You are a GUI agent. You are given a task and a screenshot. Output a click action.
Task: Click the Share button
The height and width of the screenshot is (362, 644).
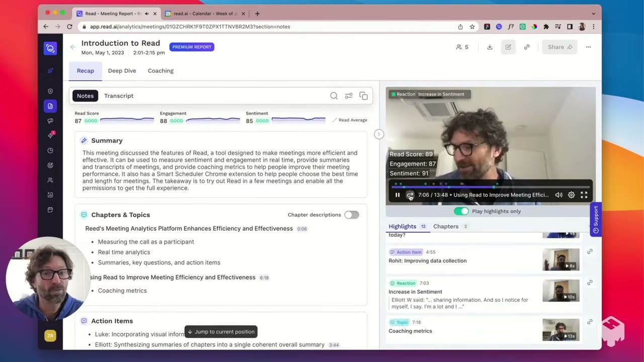click(x=559, y=47)
